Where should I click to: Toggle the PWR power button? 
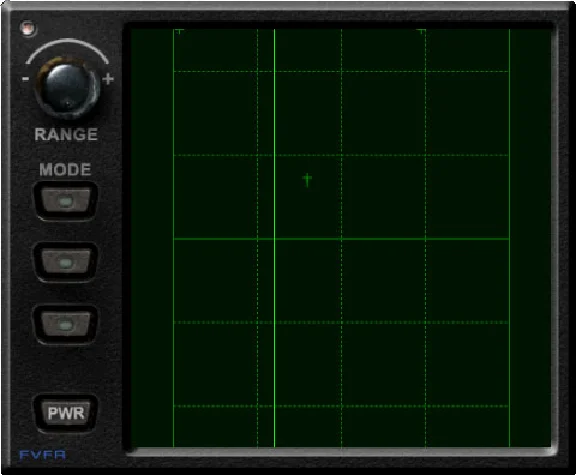coord(66,413)
